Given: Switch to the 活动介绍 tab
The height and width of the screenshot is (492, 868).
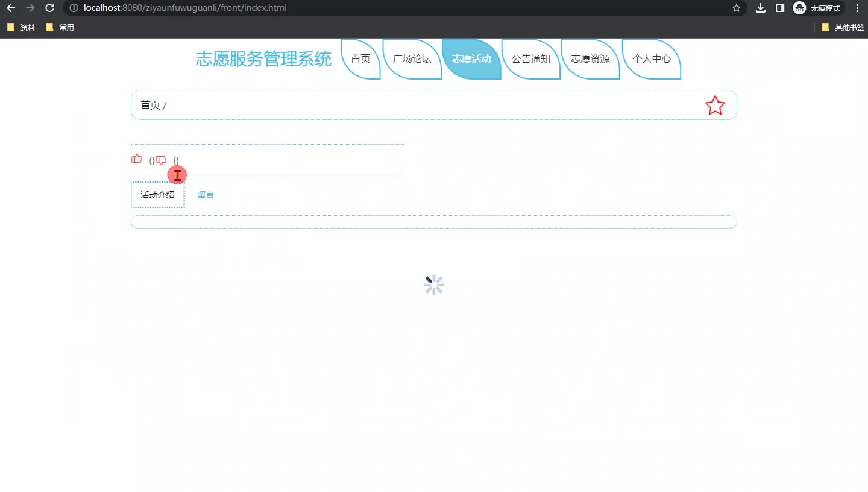Looking at the screenshot, I should [157, 195].
